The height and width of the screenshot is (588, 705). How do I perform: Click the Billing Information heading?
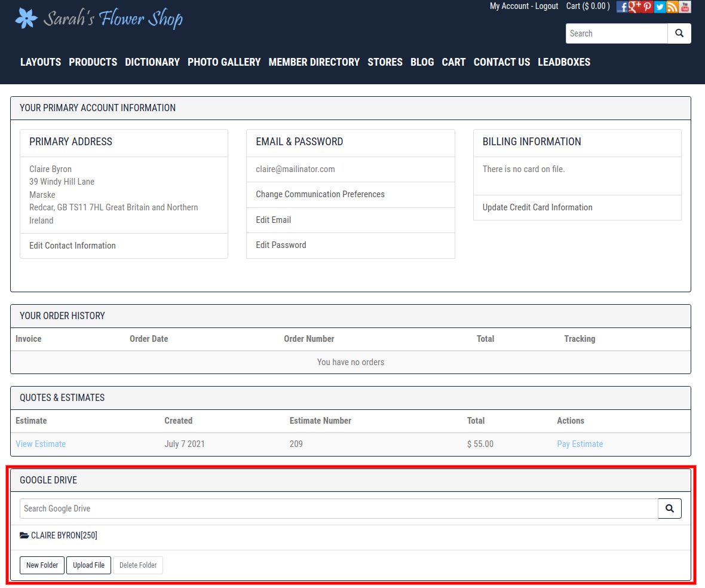tap(532, 142)
